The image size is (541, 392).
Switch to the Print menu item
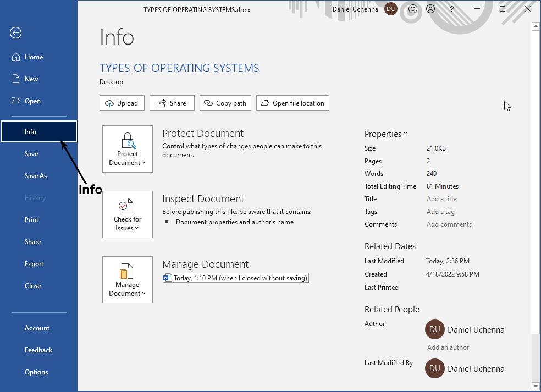[x=31, y=219]
